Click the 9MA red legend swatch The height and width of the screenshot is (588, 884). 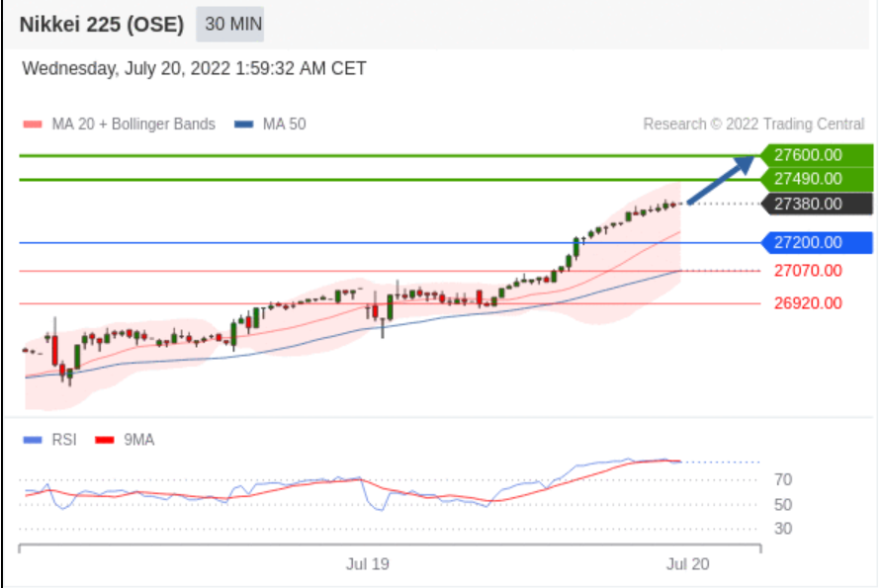(x=105, y=440)
